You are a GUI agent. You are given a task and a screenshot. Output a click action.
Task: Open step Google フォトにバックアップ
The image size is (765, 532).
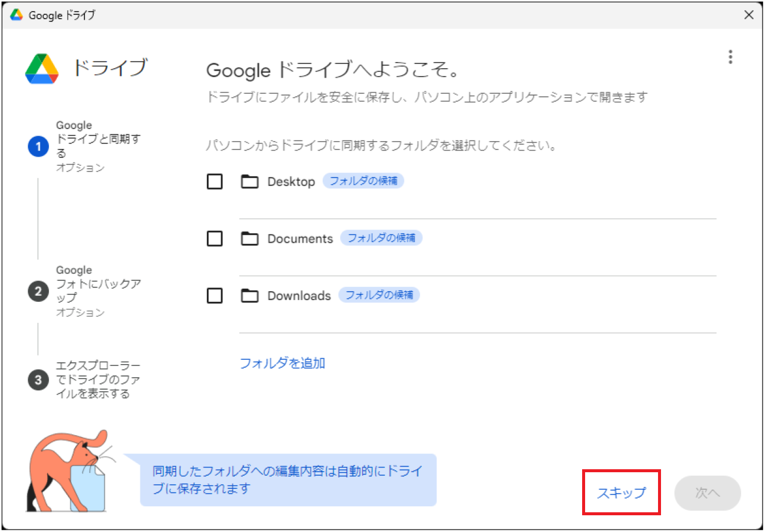(99, 291)
